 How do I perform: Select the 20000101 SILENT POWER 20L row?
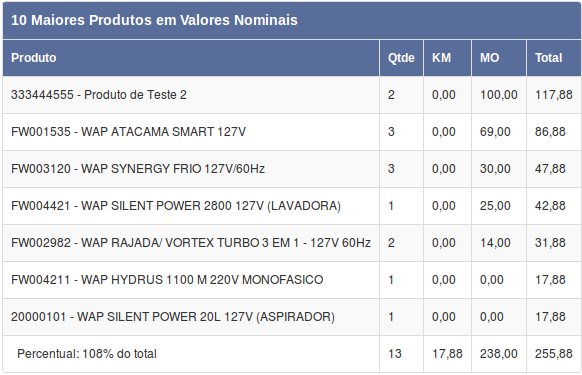coord(292,317)
